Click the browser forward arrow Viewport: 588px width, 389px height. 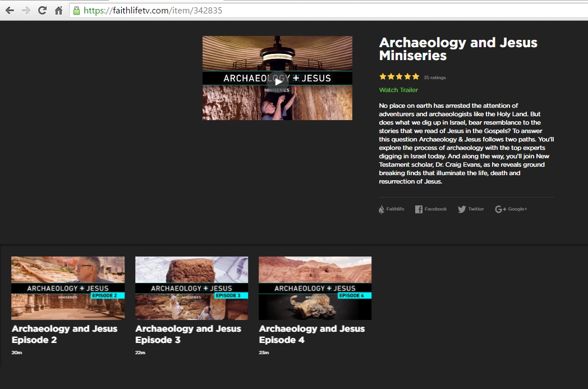click(x=26, y=11)
